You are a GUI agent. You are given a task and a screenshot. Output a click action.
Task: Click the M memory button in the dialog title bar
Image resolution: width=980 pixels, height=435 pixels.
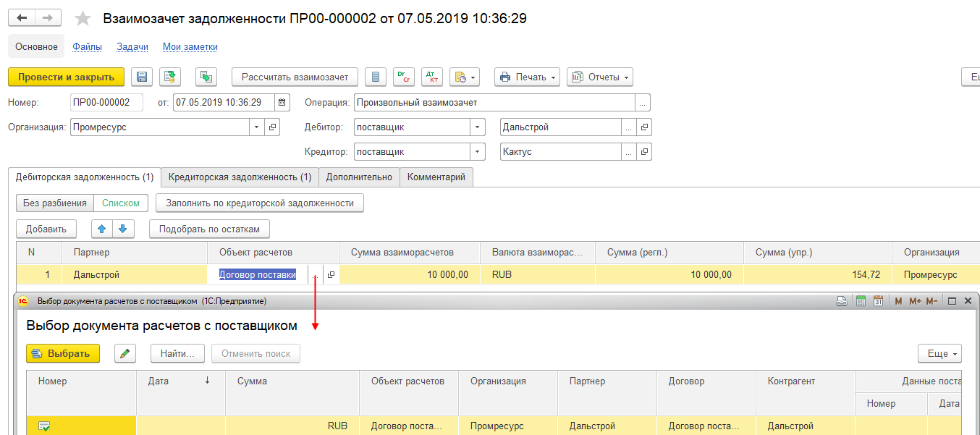point(897,300)
